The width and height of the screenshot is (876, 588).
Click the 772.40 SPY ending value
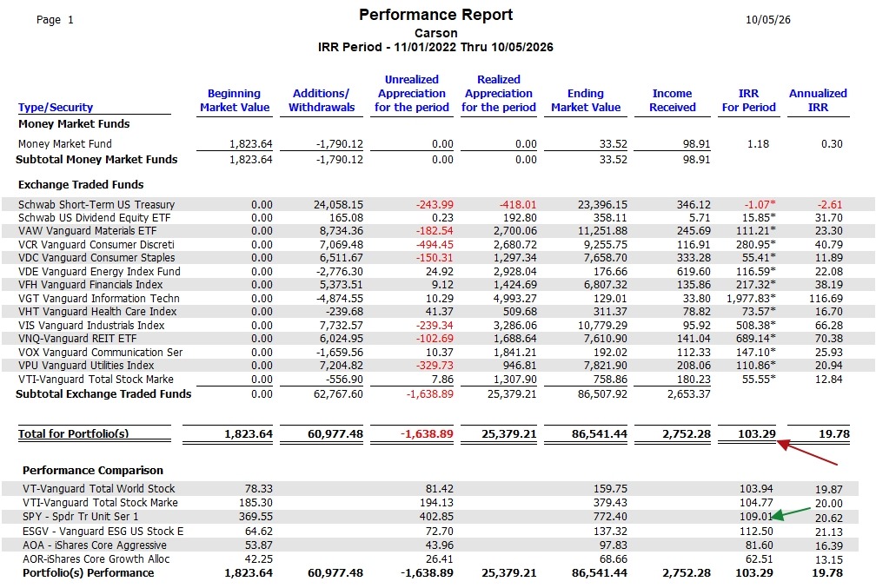pos(610,517)
